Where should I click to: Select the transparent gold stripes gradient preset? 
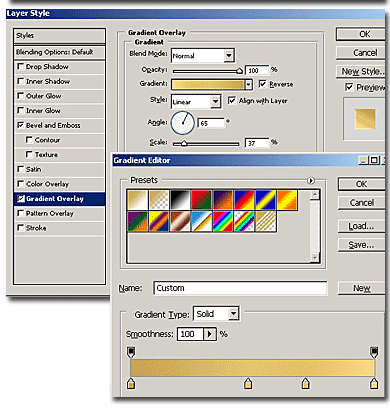[265, 221]
